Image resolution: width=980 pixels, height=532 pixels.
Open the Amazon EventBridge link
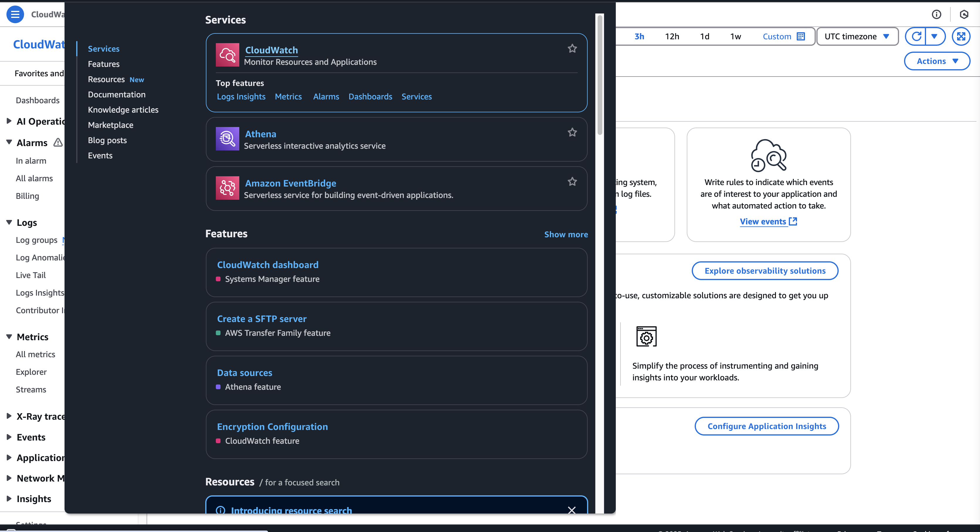point(290,183)
